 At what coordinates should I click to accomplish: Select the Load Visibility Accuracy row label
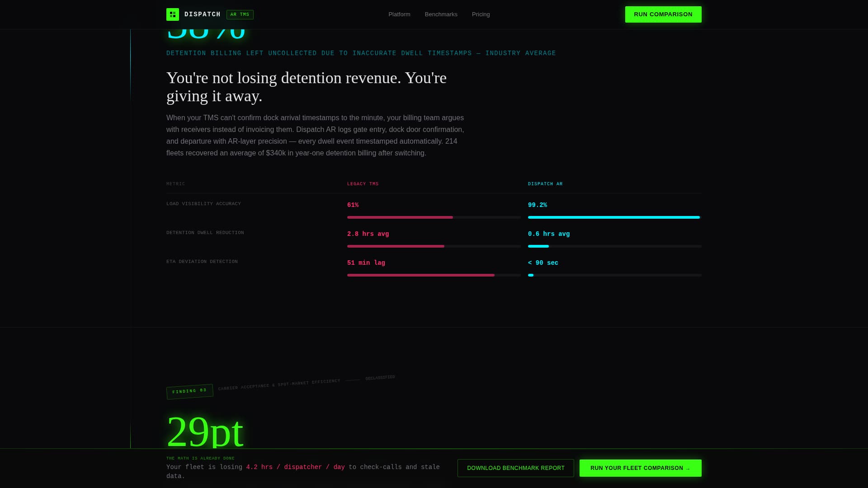pyautogui.click(x=203, y=204)
